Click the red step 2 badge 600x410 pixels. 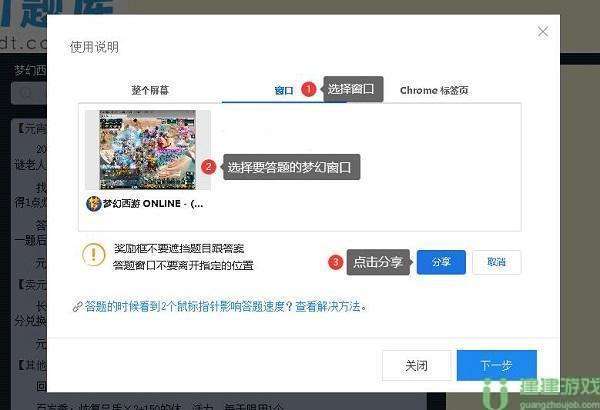208,167
